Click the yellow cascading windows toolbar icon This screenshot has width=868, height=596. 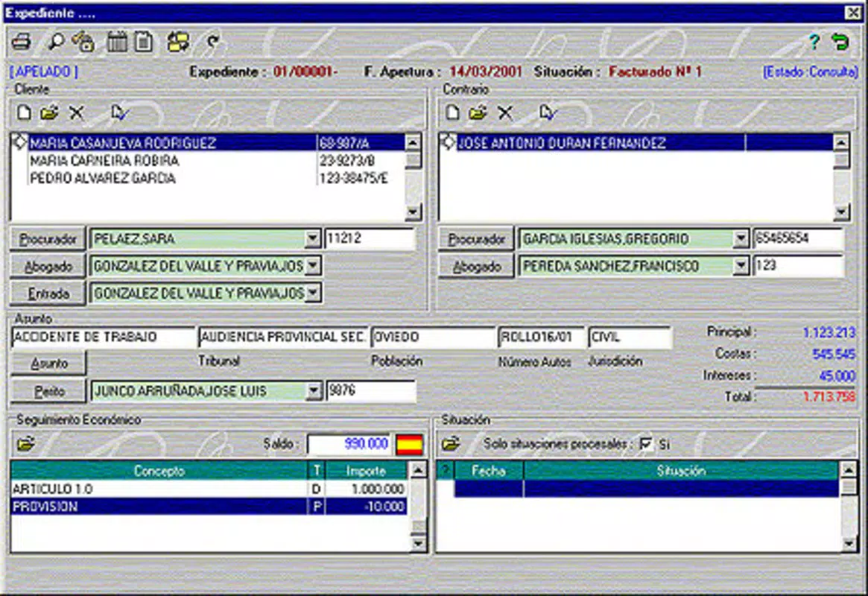(178, 42)
